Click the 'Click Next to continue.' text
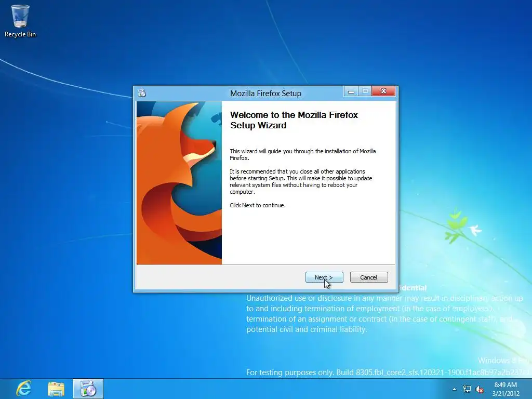Viewport: 532px width, 399px height. click(x=258, y=205)
